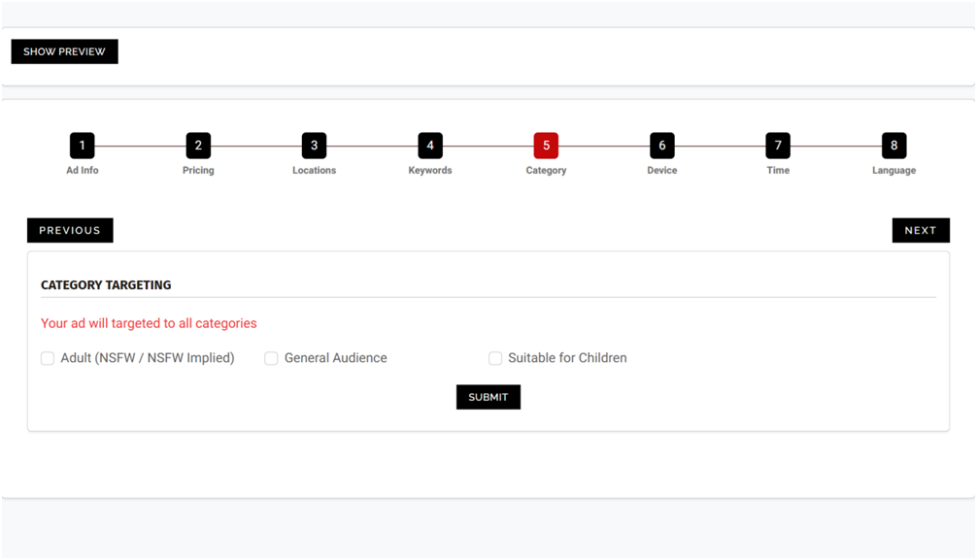This screenshot has height=560, width=977.
Task: Tick the General Audience checkbox
Action: [x=272, y=358]
